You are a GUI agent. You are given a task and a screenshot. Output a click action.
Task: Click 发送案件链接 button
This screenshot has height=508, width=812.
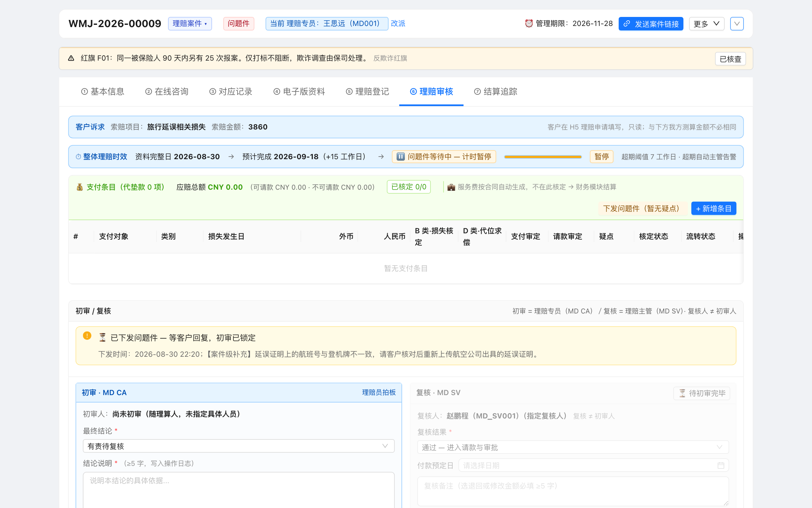[x=651, y=24]
